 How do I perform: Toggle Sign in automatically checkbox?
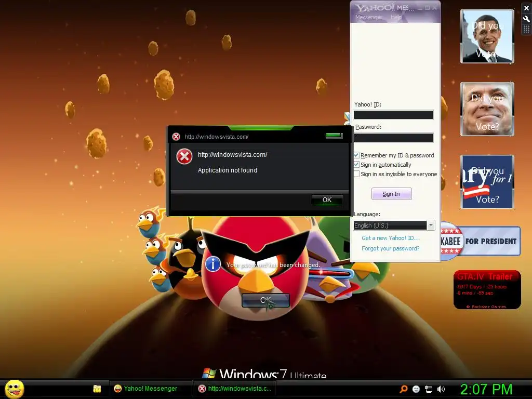pos(356,165)
